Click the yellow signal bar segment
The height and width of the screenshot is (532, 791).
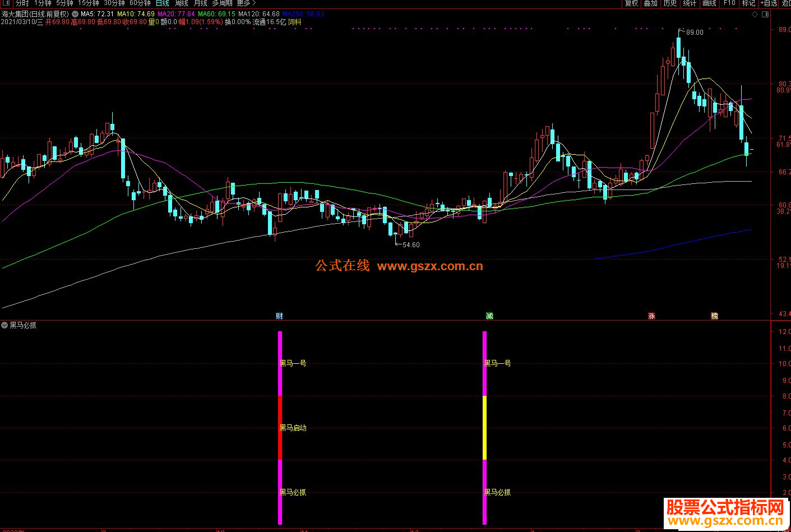coord(485,428)
